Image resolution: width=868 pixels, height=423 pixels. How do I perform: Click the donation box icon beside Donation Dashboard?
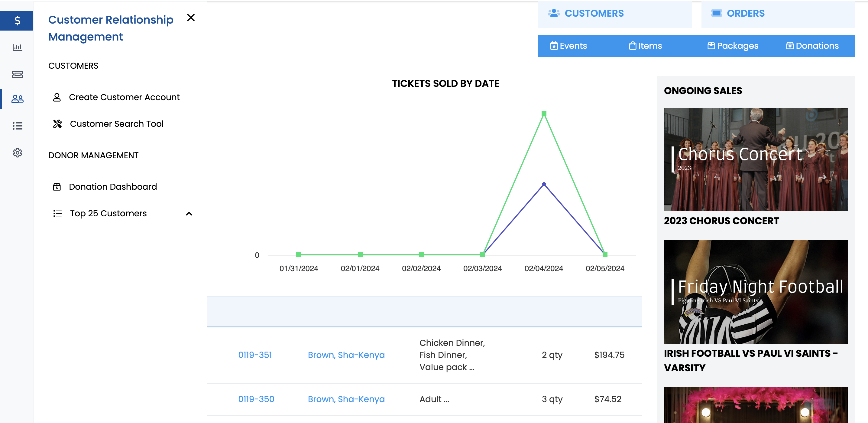coord(57,187)
